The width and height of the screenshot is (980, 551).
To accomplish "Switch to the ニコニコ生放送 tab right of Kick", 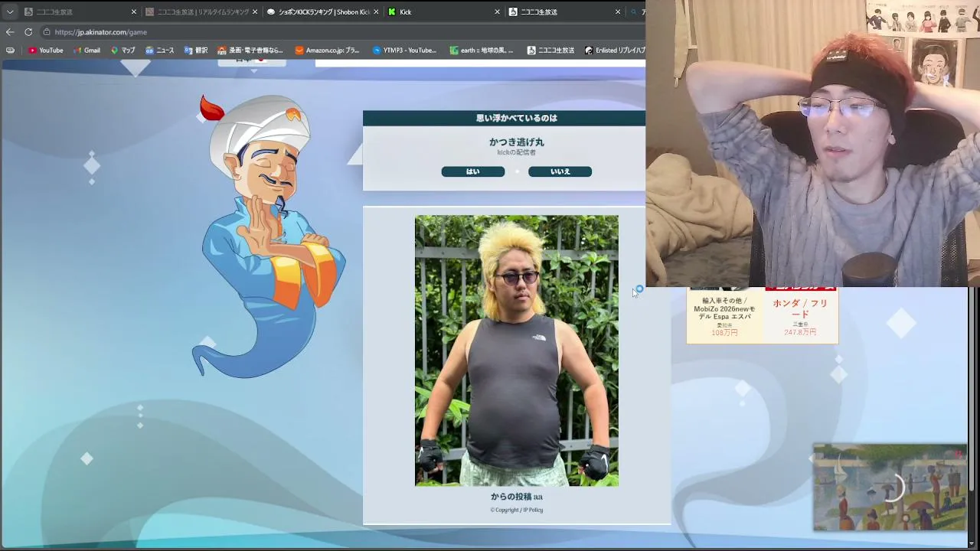I will 565,11.
